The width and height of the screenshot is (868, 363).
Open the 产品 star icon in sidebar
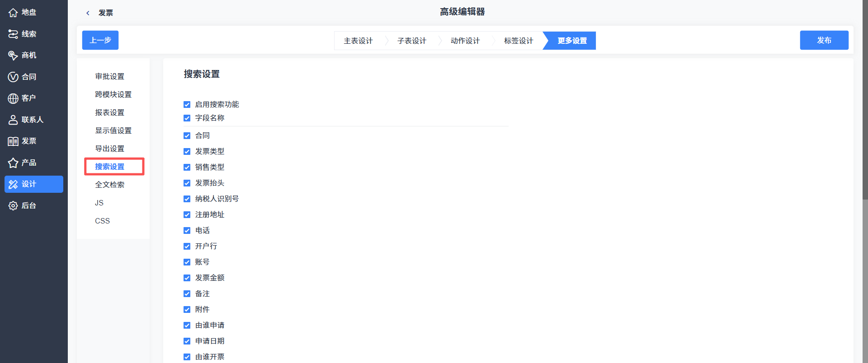(x=13, y=163)
